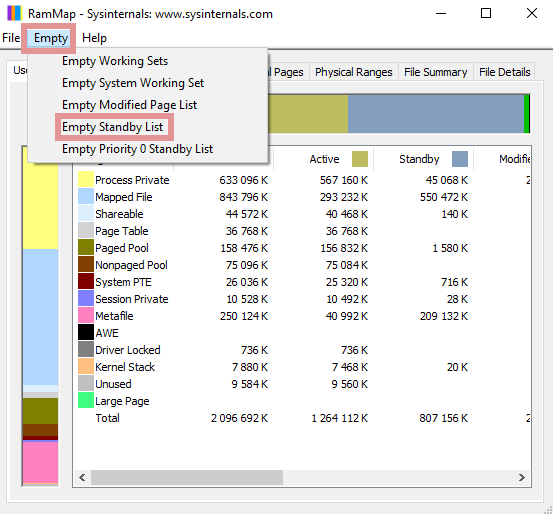The height and width of the screenshot is (514, 553).
Task: Click the Session Private purple swatch
Action: [86, 298]
